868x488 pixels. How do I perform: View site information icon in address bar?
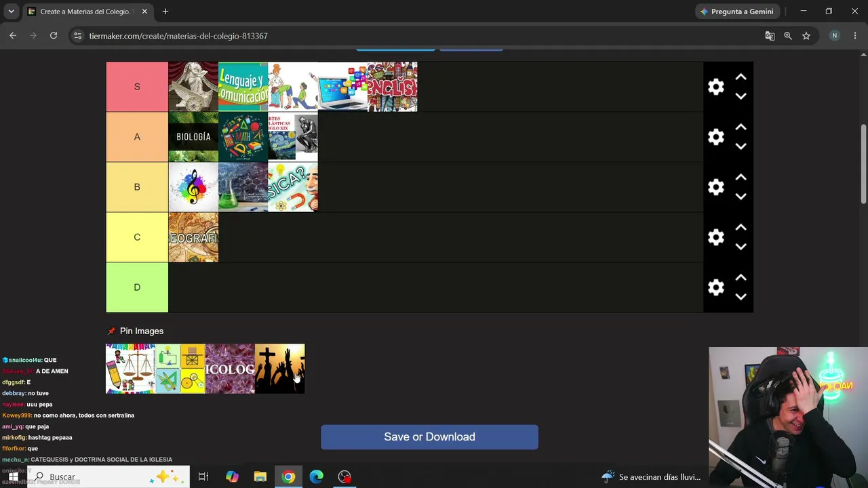[x=77, y=36]
